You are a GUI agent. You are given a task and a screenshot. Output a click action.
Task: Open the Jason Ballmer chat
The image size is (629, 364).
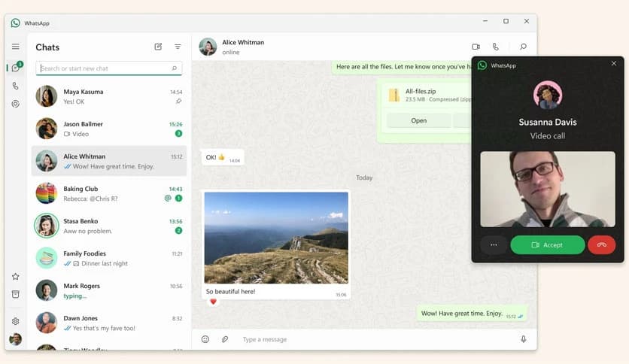click(x=109, y=129)
